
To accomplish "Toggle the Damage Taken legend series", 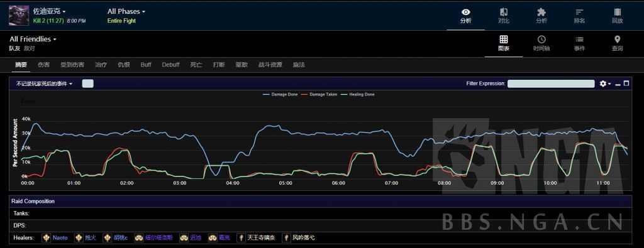I will point(319,94).
